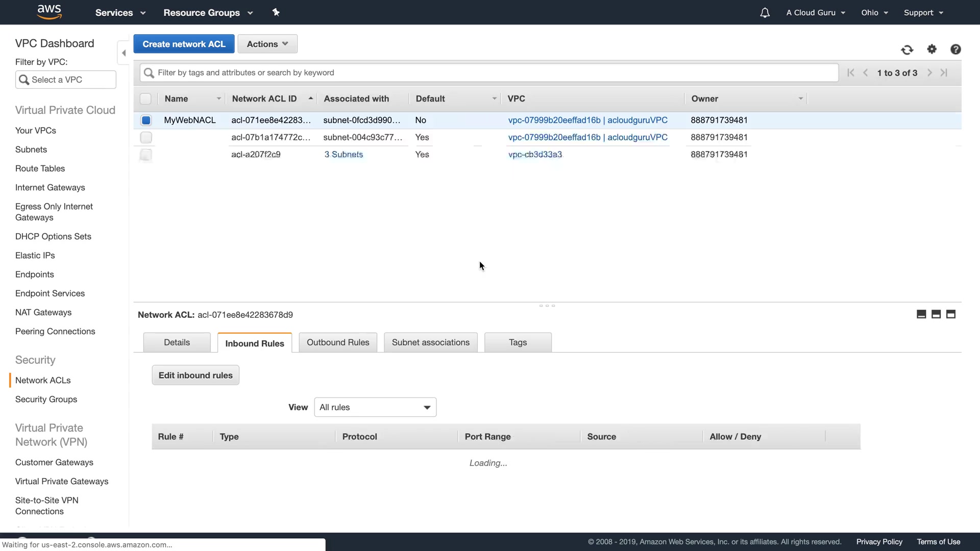The height and width of the screenshot is (551, 980).
Task: Click the AWS logo home icon
Action: [x=49, y=12]
